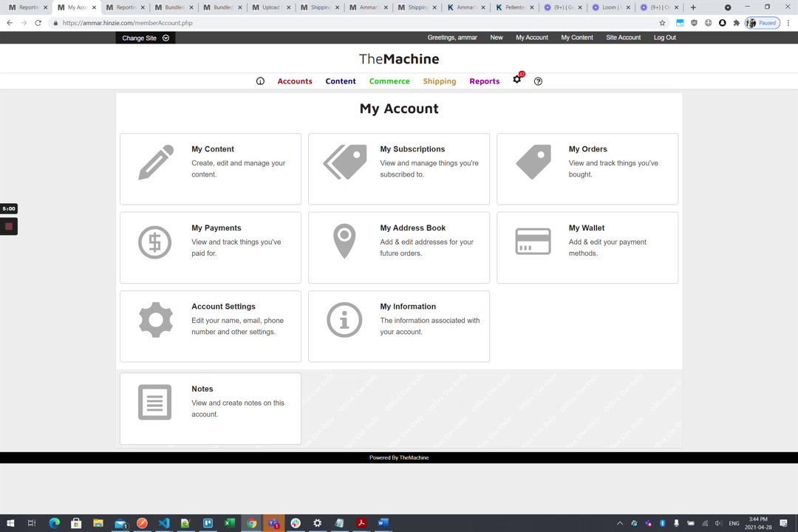The width and height of the screenshot is (798, 532).
Task: Open the Content menu
Action: click(x=341, y=81)
